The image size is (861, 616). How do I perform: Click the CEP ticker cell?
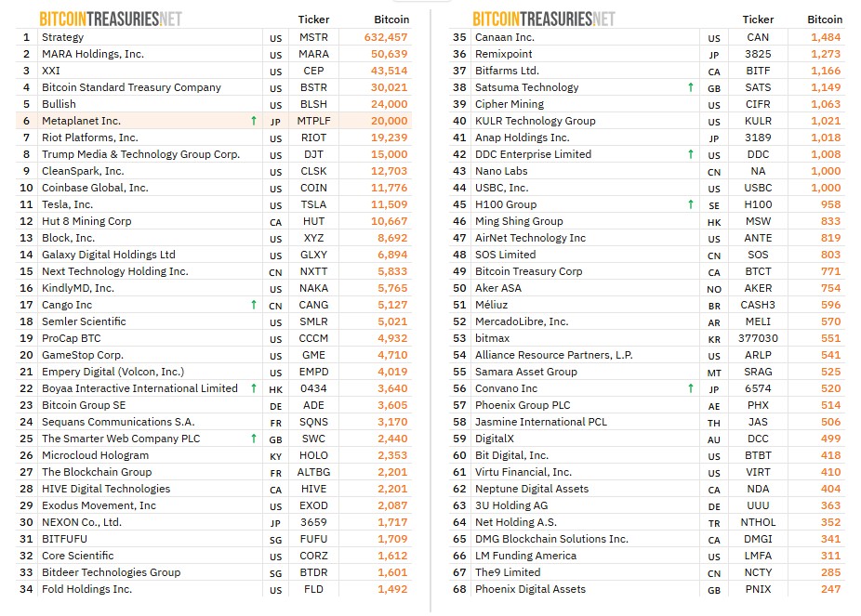[313, 71]
